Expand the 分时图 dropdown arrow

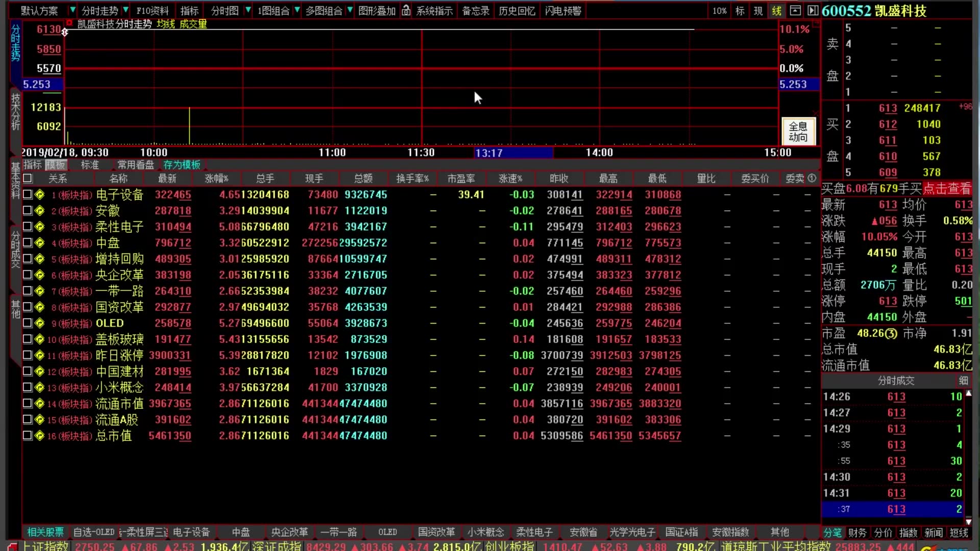click(x=248, y=10)
